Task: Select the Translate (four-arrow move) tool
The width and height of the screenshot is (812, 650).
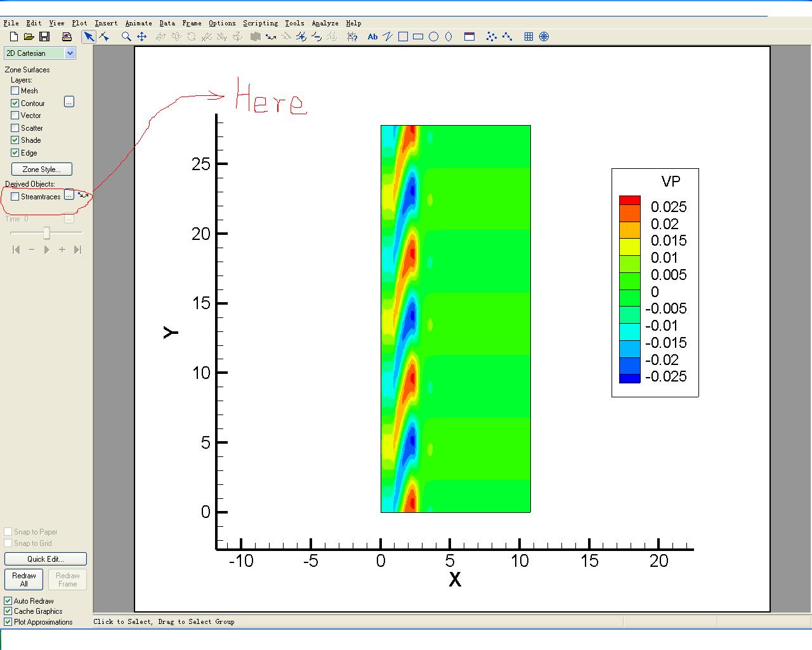Action: pyautogui.click(x=141, y=36)
